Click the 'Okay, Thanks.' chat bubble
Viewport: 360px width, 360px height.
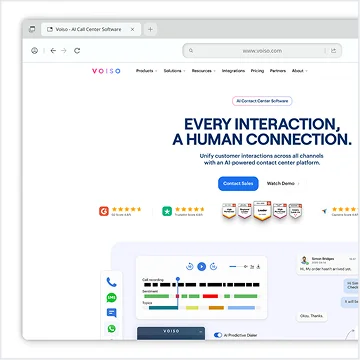tap(312, 316)
